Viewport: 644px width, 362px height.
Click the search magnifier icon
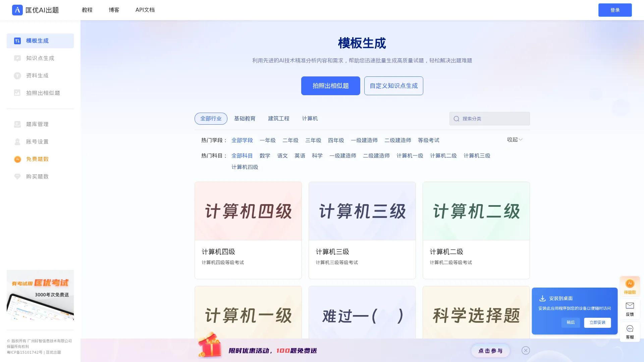tap(457, 119)
